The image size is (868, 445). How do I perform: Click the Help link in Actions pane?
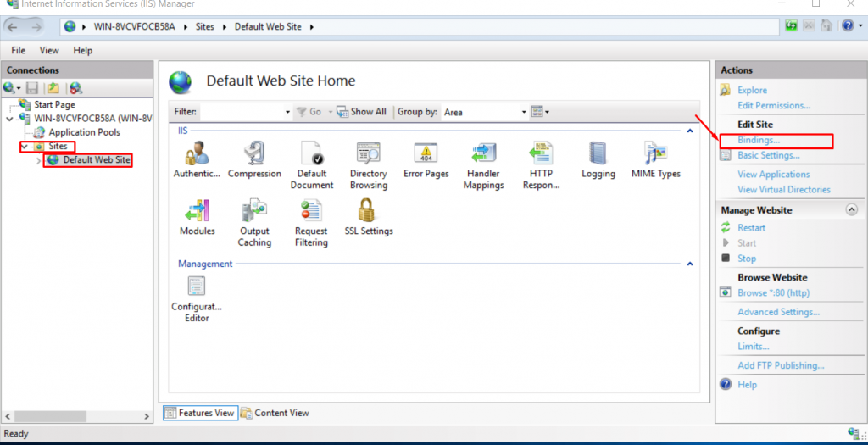[747, 385]
